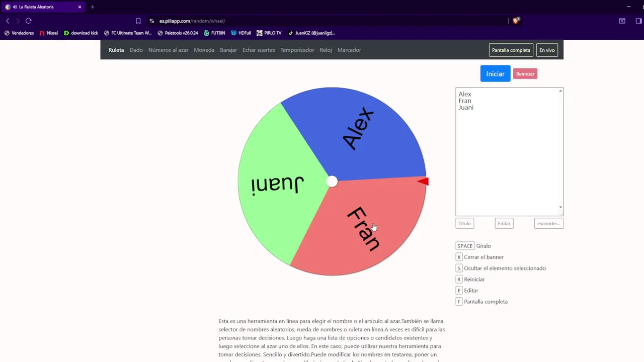Open the Vendedores bookmark
This screenshot has height=362, width=644.
pyautogui.click(x=19, y=33)
